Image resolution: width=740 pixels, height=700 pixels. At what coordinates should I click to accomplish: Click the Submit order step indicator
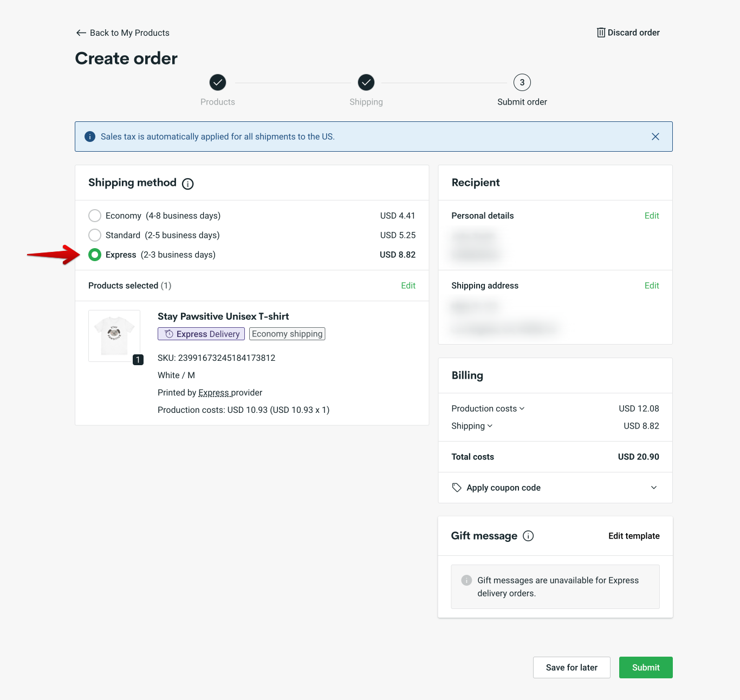522,82
